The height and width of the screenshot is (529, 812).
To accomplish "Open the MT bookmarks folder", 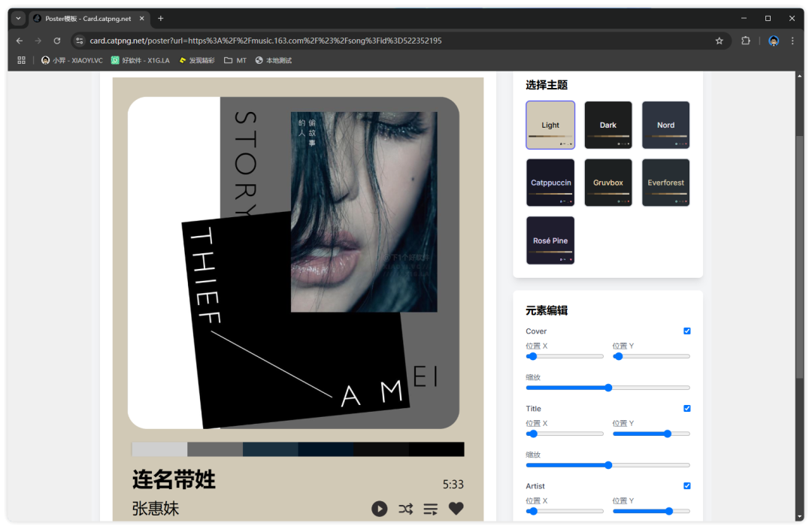I will (235, 60).
